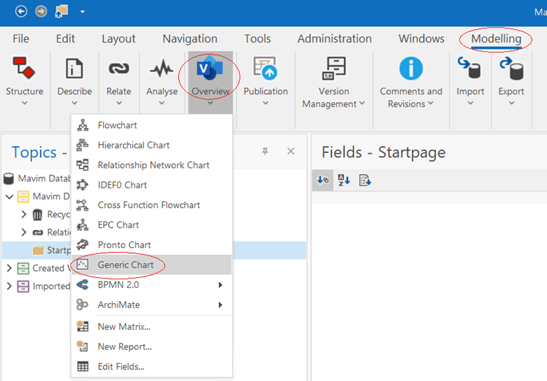The width and height of the screenshot is (547, 381).
Task: Select IDEF0 Chart menu item
Action: click(151, 185)
